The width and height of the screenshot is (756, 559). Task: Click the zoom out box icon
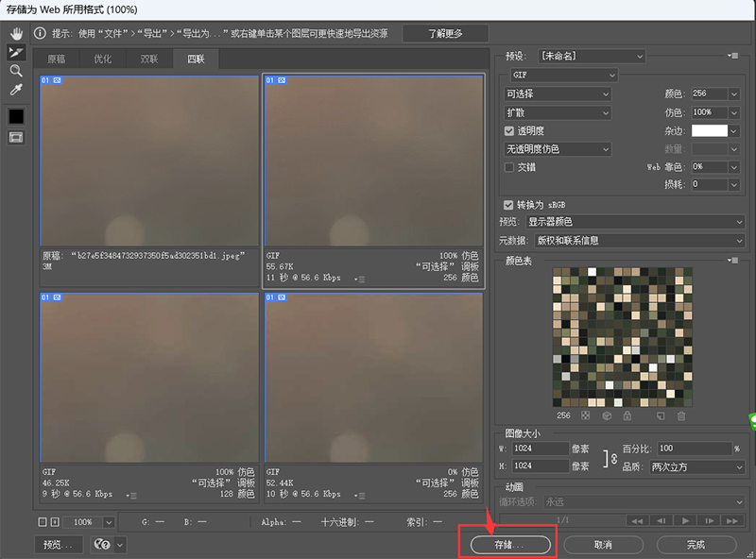click(43, 522)
